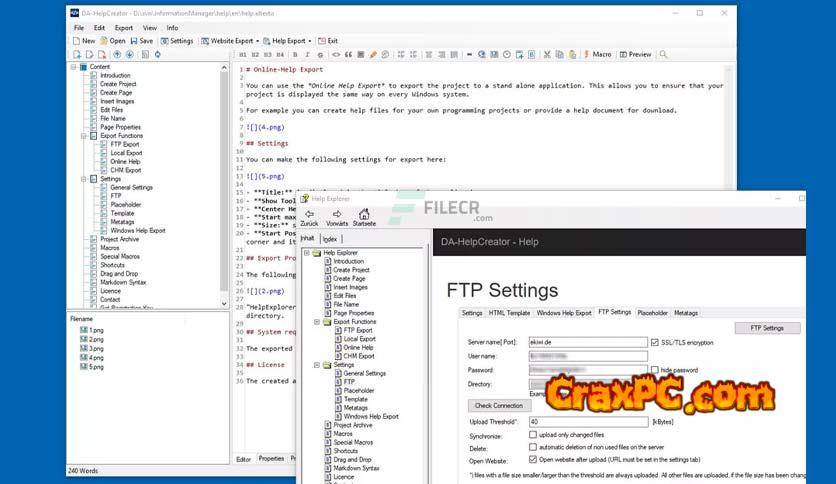Viewport: 836px width, 484px height.
Task: Click into the Upload Threshold input field
Action: point(588,422)
